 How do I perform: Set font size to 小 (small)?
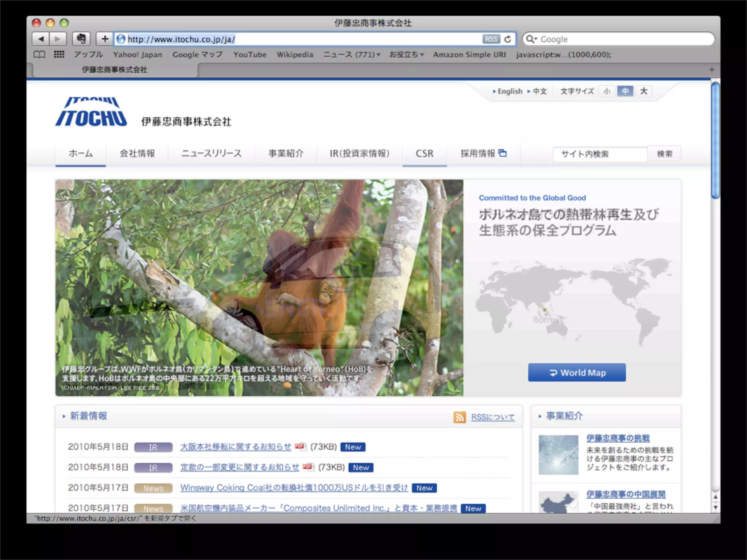(x=607, y=91)
